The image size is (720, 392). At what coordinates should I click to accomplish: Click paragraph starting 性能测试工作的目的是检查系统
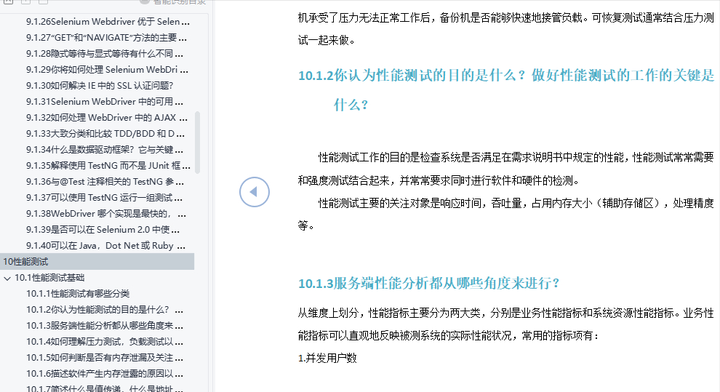pyautogui.click(x=506, y=169)
